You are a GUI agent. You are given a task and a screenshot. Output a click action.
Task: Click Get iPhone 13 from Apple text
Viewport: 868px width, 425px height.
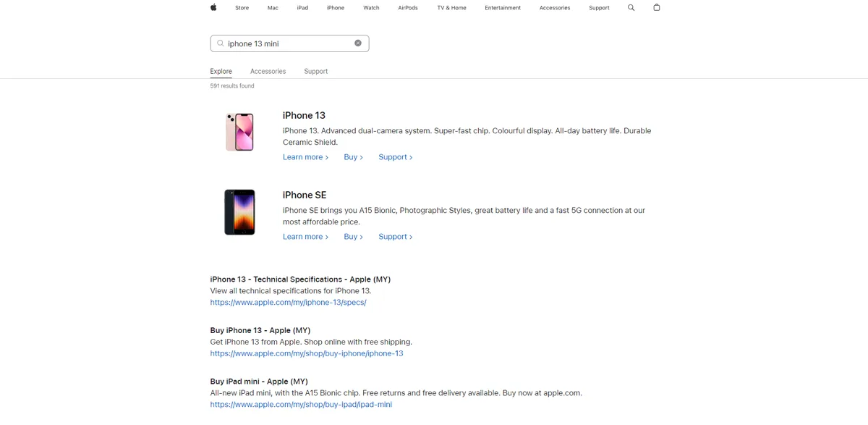311,342
